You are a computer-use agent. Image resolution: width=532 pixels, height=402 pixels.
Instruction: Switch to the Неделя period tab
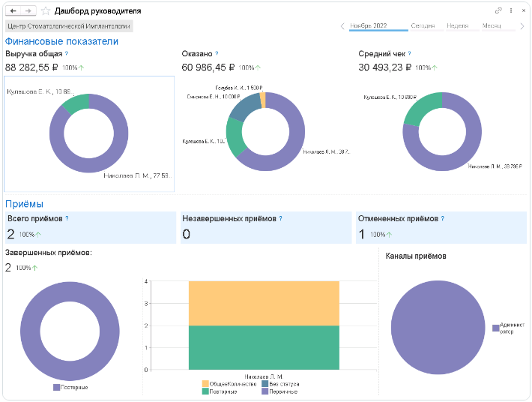click(x=457, y=26)
